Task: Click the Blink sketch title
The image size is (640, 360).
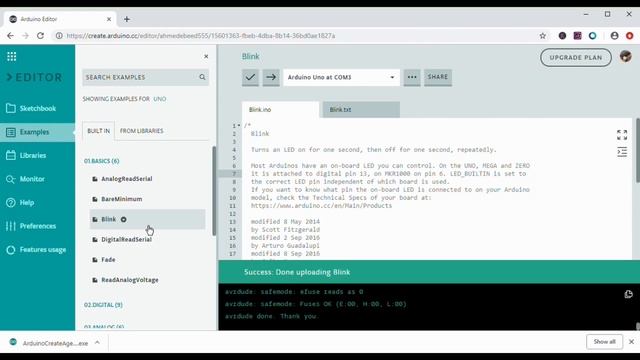Action: [251, 56]
